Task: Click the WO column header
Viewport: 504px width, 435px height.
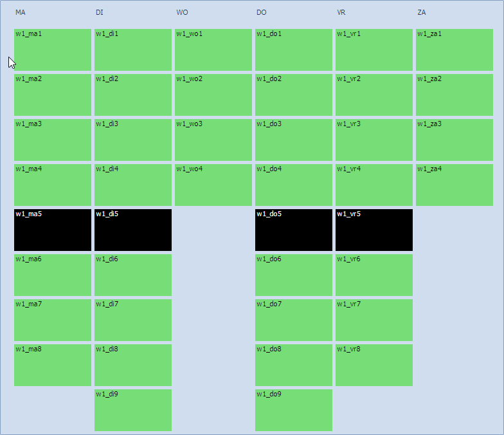Action: 182,13
